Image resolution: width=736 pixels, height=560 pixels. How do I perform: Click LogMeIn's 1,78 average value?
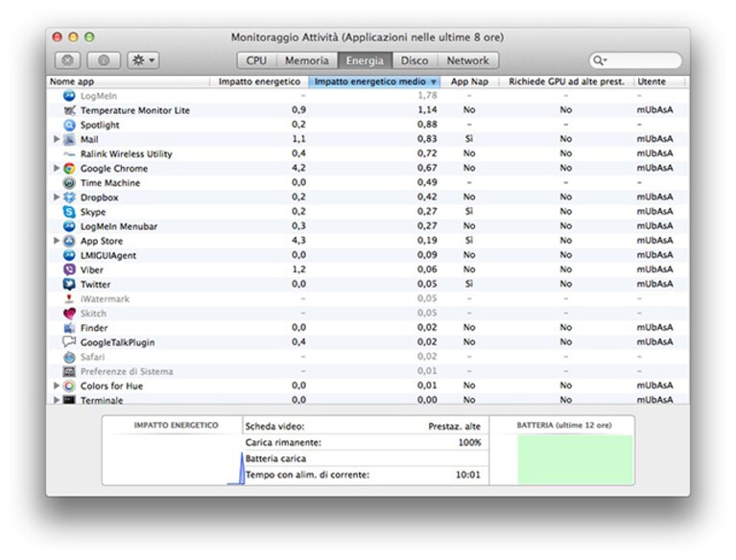(x=427, y=96)
